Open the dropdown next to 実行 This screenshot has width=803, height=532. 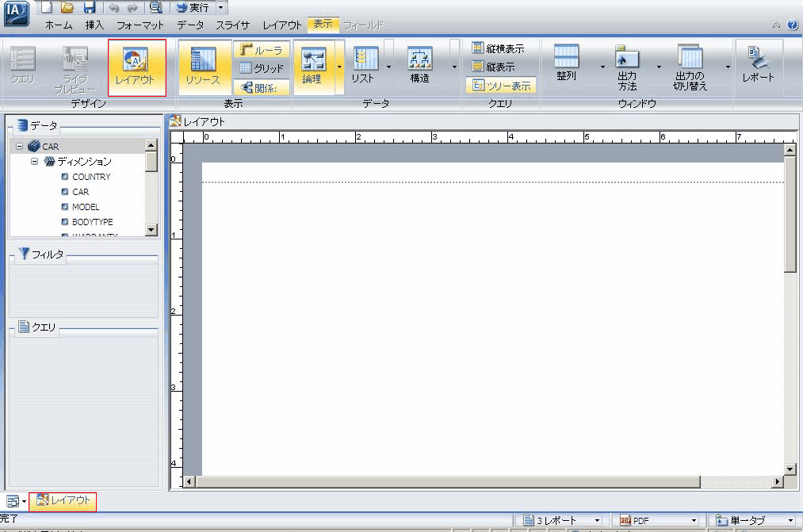point(220,8)
